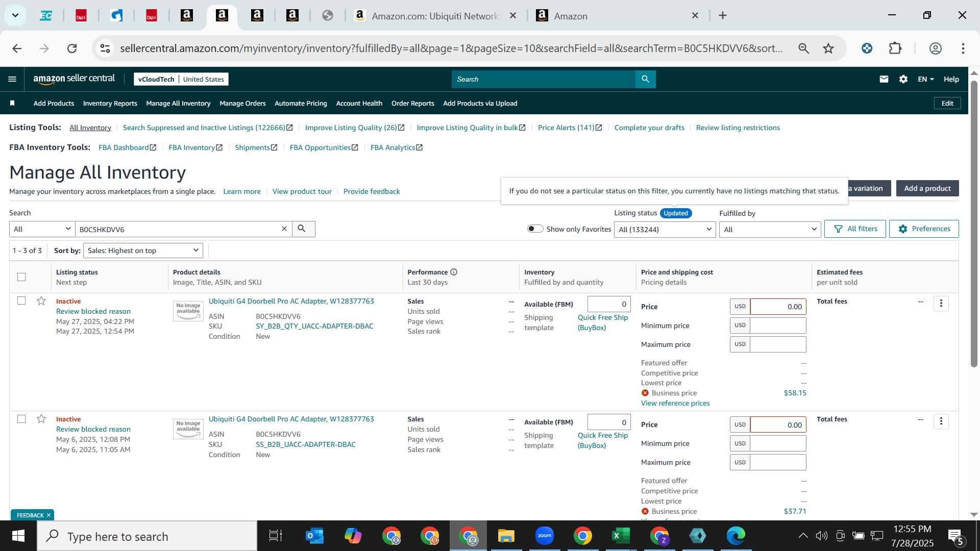This screenshot has height=551, width=980.
Task: Open the search field All dropdown
Action: click(x=42, y=229)
